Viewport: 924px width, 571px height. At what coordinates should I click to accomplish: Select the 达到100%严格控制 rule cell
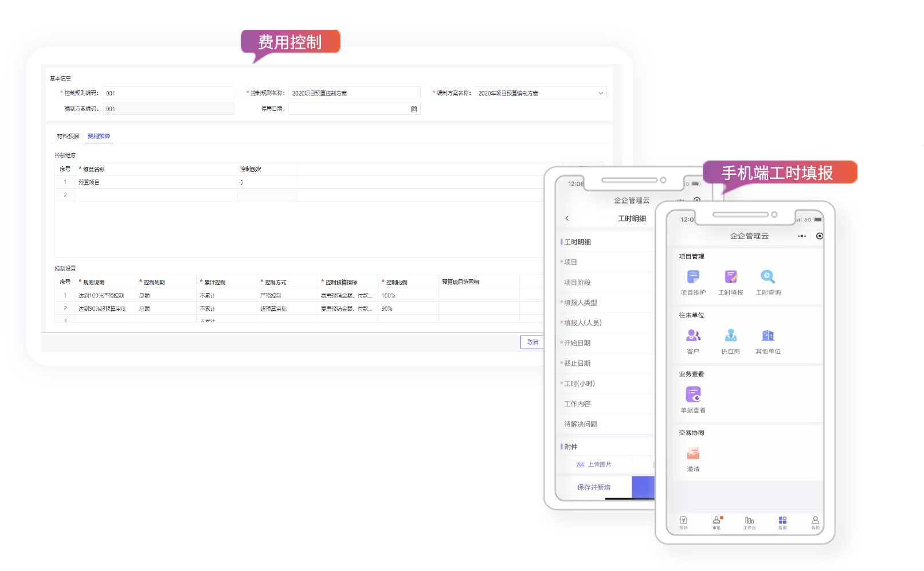point(101,296)
